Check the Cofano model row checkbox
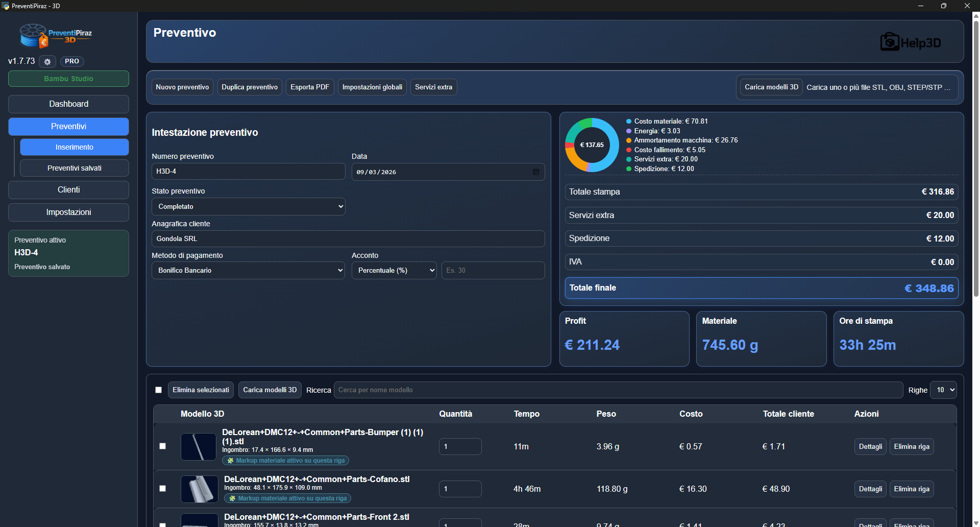Viewport: 980px width, 527px height. tap(163, 489)
